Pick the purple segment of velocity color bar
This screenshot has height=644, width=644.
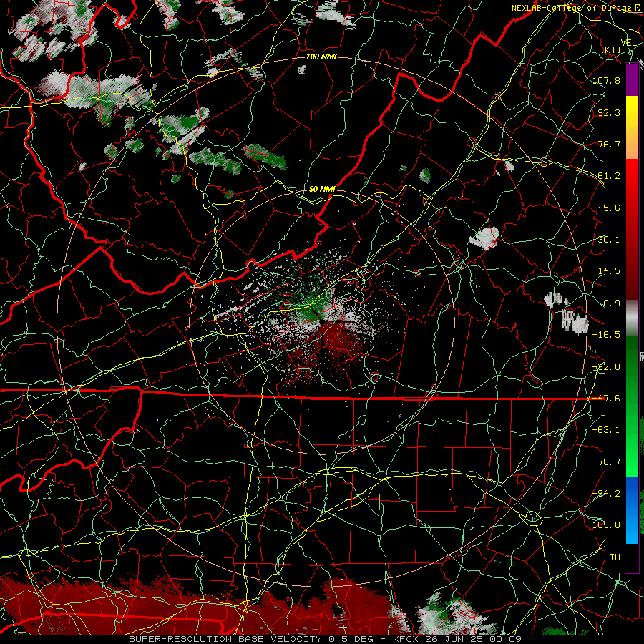[x=632, y=79]
